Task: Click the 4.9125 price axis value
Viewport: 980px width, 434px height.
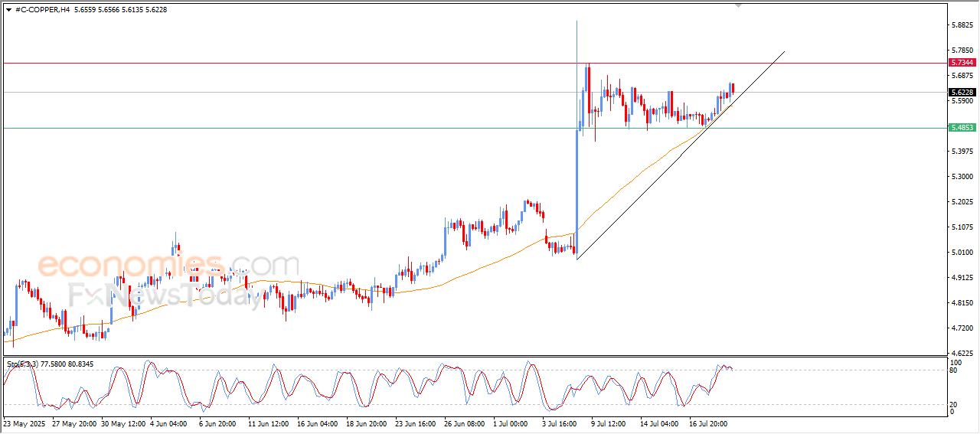Action: [x=962, y=278]
